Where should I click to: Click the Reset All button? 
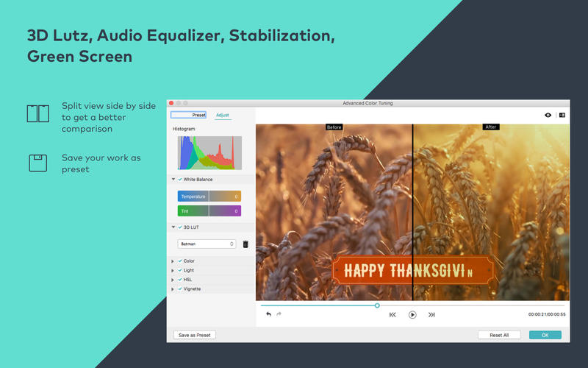tap(499, 335)
